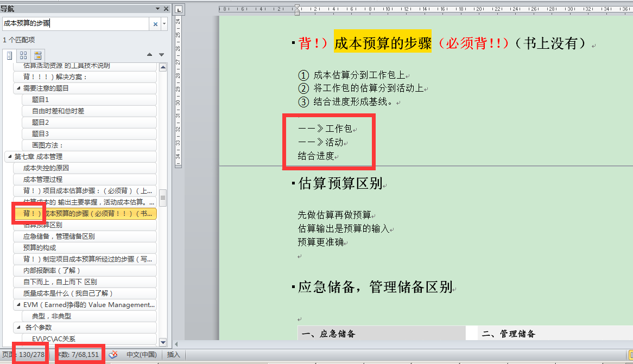Switch to the headings browse tab
The width and height of the screenshot is (633, 364).
coord(10,55)
